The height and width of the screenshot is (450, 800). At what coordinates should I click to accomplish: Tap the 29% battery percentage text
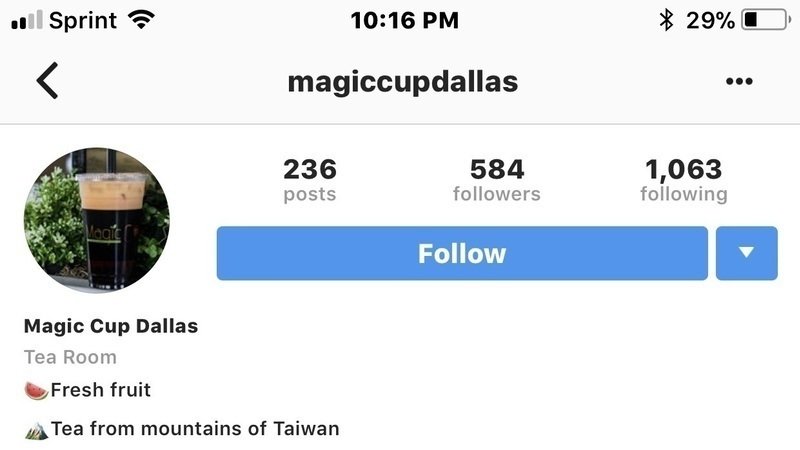pos(710,20)
